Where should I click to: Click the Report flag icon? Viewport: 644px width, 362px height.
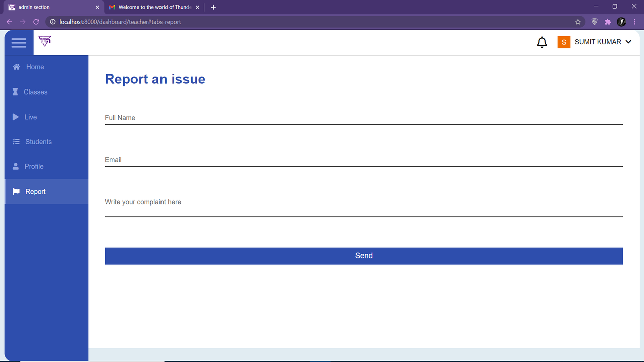click(x=16, y=192)
